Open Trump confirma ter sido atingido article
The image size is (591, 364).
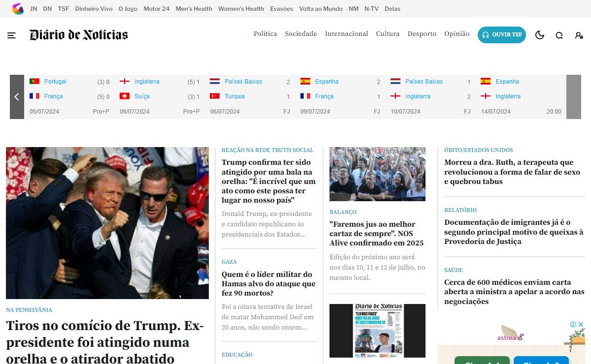click(x=269, y=182)
